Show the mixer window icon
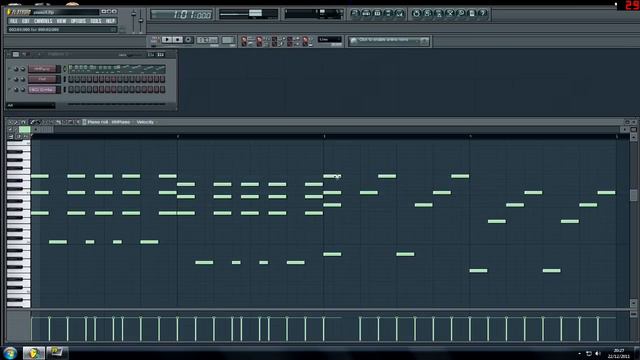 (x=400, y=13)
